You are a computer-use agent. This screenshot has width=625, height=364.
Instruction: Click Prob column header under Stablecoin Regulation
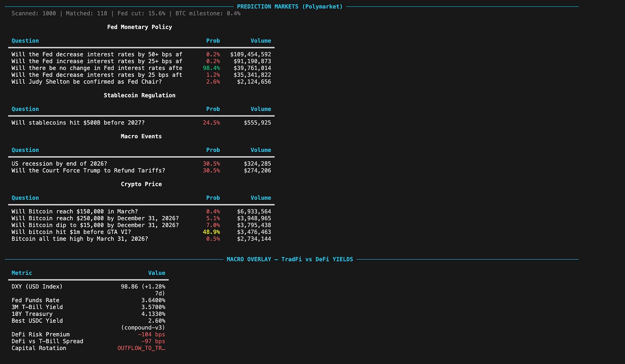[x=213, y=109]
